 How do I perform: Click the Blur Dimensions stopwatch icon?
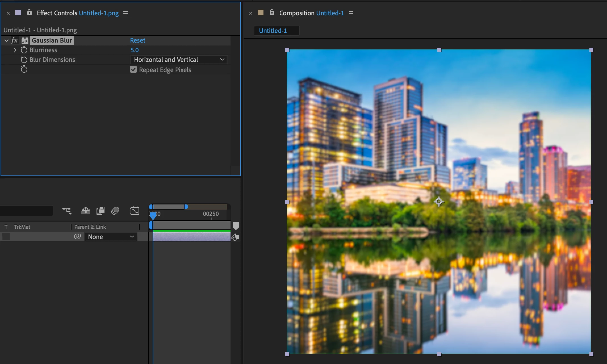pos(24,60)
